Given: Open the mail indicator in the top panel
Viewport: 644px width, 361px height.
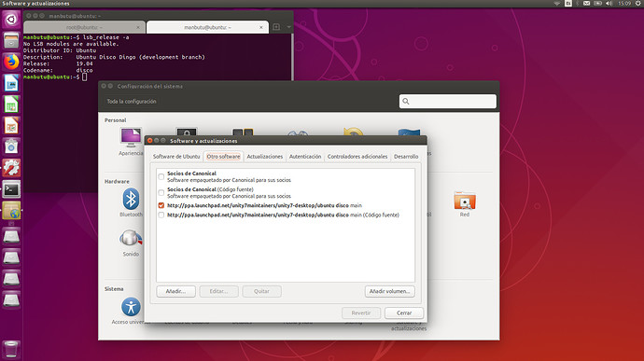Looking at the screenshot, I should [586, 4].
